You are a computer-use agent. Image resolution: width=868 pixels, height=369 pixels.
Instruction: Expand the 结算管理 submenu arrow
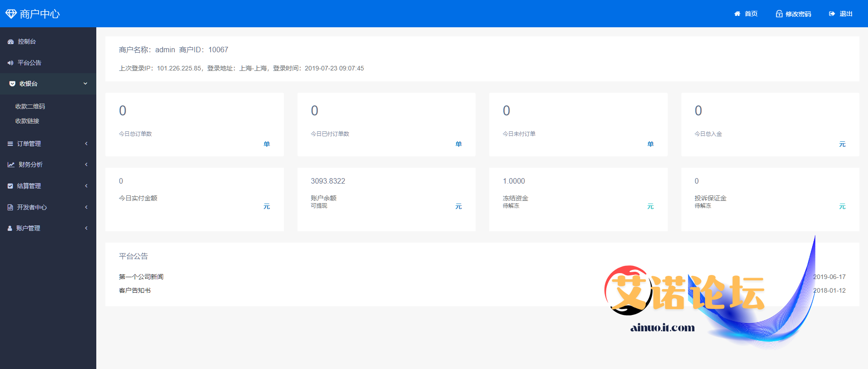(86, 186)
